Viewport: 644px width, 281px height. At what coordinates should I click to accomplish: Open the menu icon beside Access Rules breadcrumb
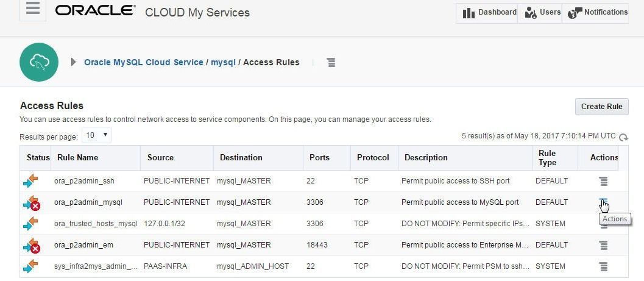click(331, 62)
